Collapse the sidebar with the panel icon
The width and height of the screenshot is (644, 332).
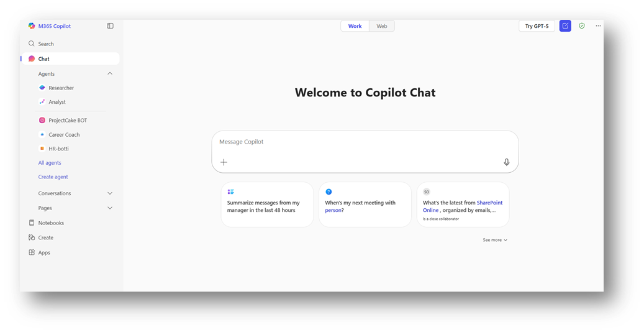[x=110, y=26]
